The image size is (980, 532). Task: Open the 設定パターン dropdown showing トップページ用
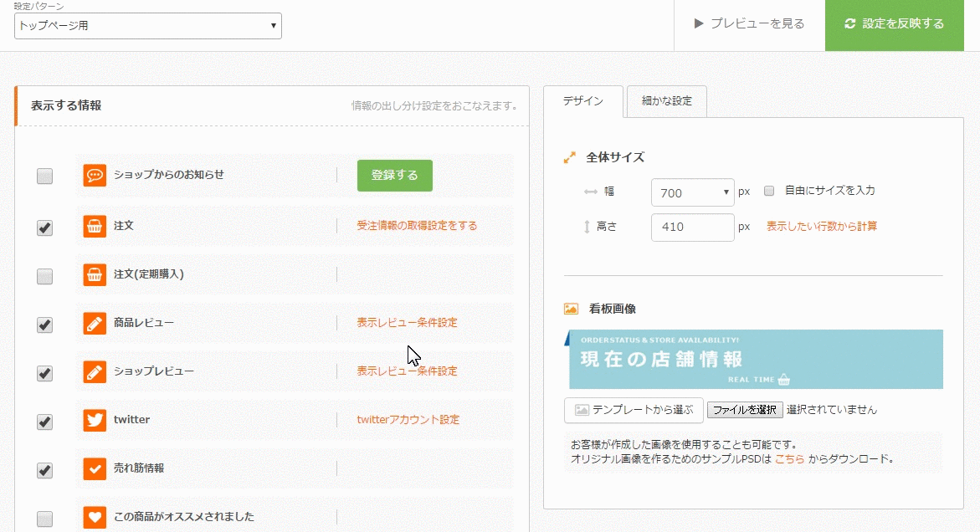(148, 26)
